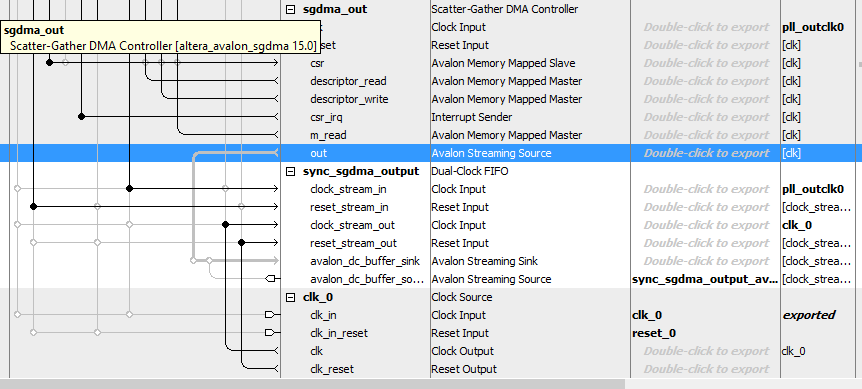Click clk_0 clock cell on clock_stream_out row
This screenshot has height=389, width=862.
(x=797, y=225)
